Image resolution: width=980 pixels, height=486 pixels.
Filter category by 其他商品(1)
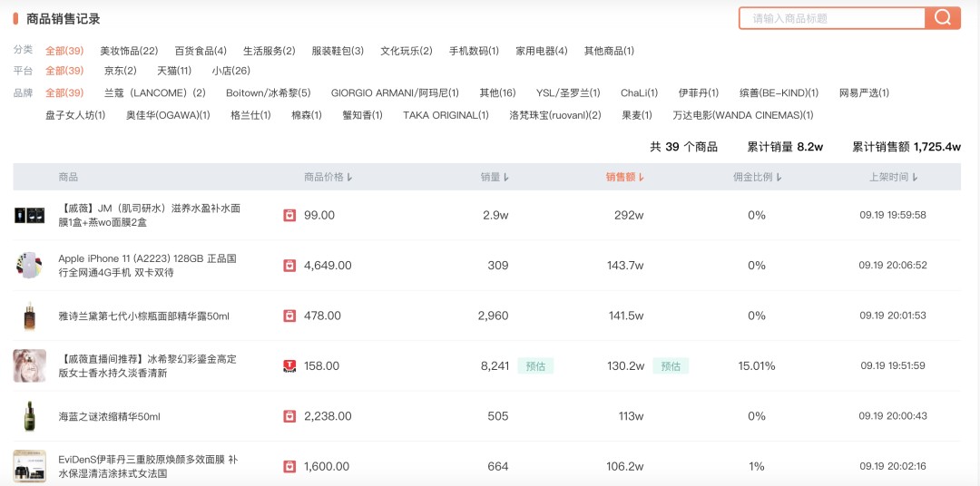(609, 51)
